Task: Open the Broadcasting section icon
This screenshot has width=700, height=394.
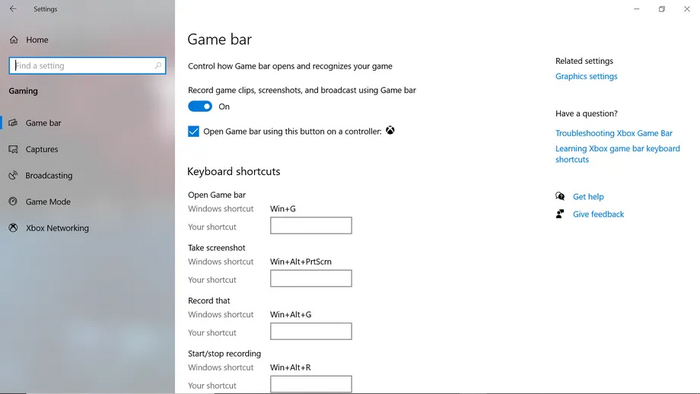Action: click(13, 175)
